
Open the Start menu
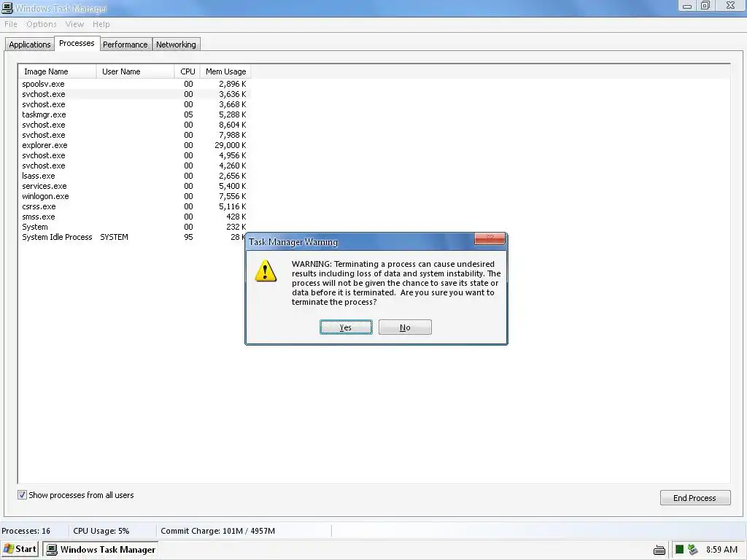click(x=20, y=549)
